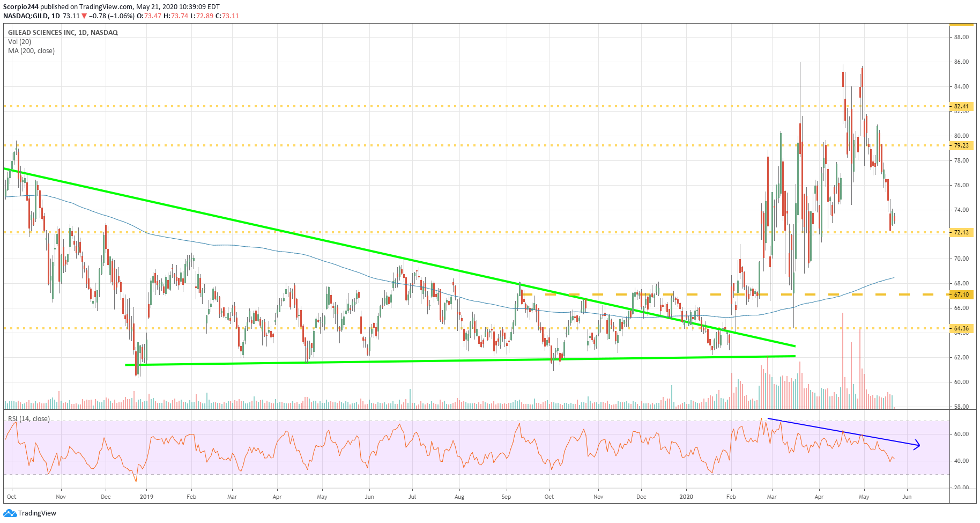This screenshot has height=523, width=980.
Task: Select the MA (200, close) indicator legend
Action: 31,51
